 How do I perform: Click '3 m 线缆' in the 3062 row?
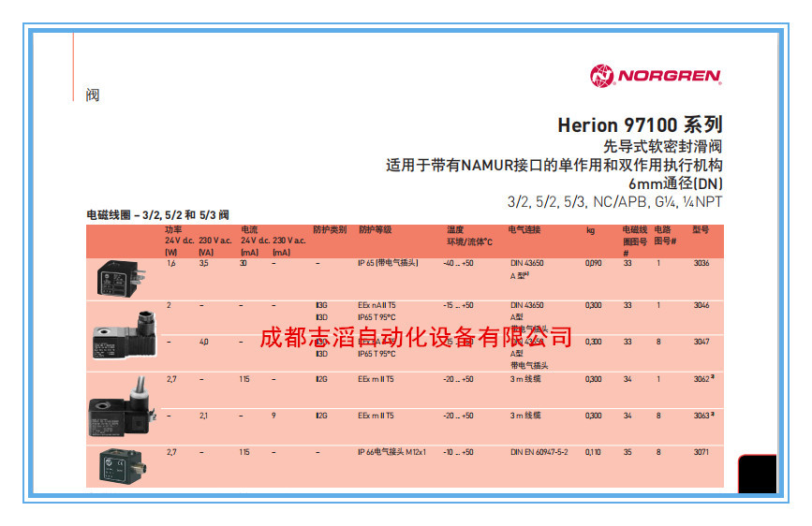(x=525, y=379)
